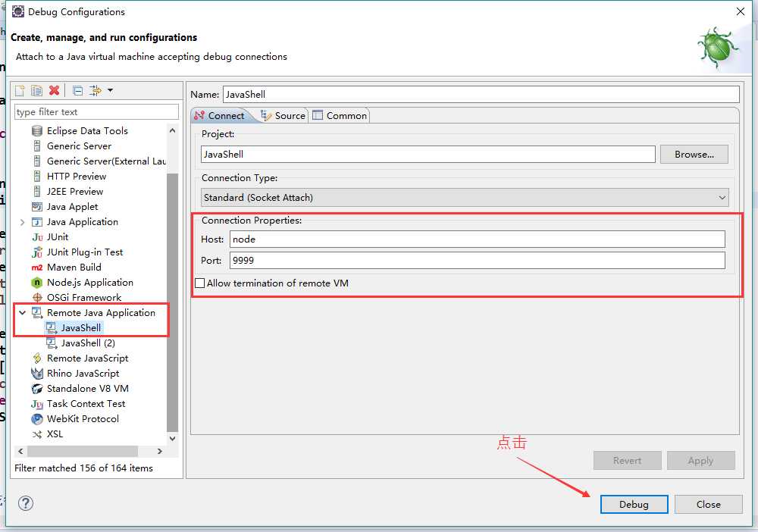758x532 pixels.
Task: Click the Revert button
Action: [628, 461]
